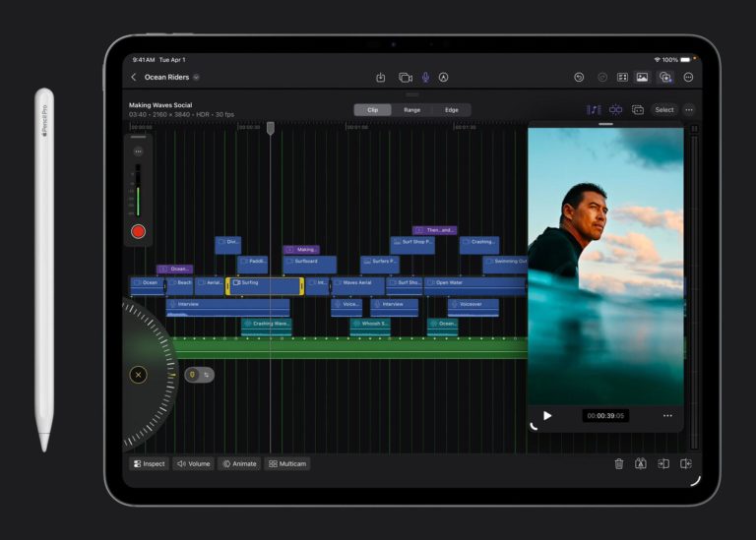This screenshot has height=540, width=756.
Task: Click the audio level meter
Action: (x=138, y=190)
